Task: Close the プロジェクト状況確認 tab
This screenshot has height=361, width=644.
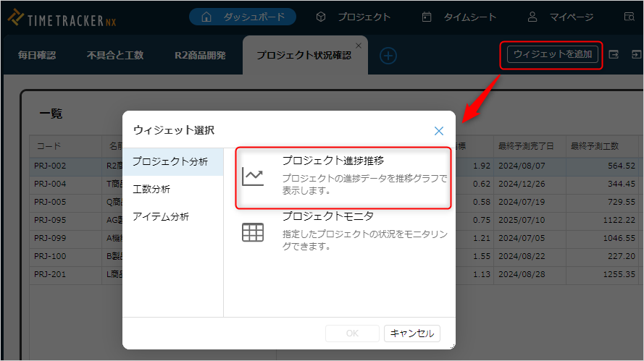Action: coord(358,45)
